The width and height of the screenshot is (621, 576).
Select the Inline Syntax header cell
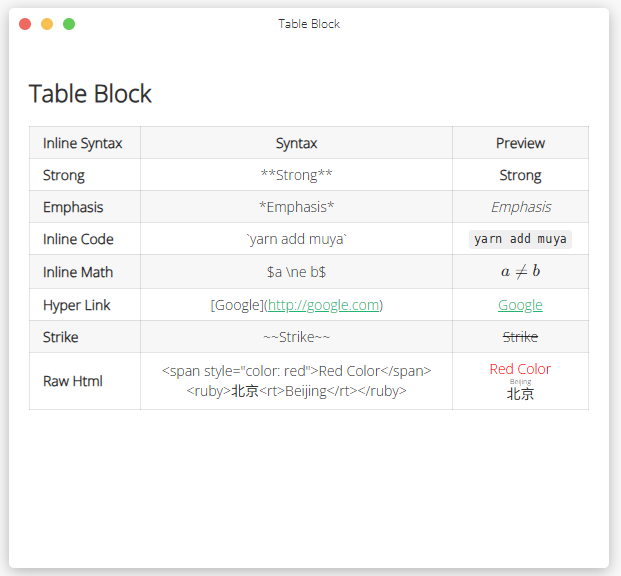pos(85,143)
